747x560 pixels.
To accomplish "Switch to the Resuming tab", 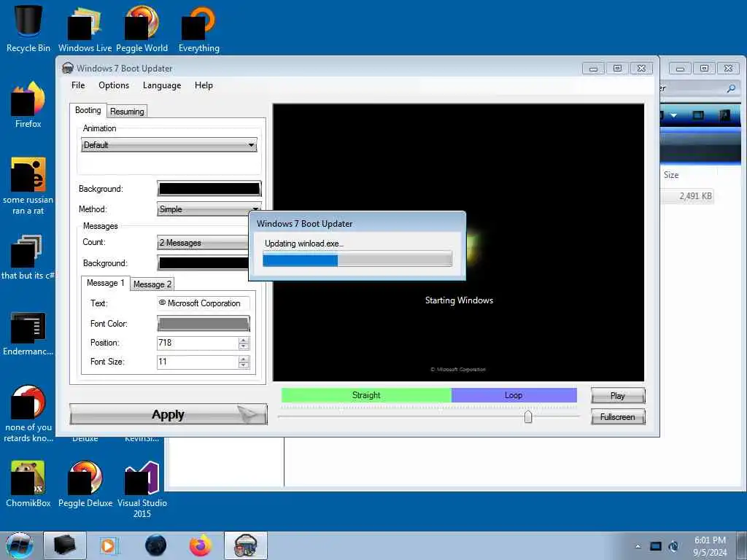I will click(x=127, y=111).
